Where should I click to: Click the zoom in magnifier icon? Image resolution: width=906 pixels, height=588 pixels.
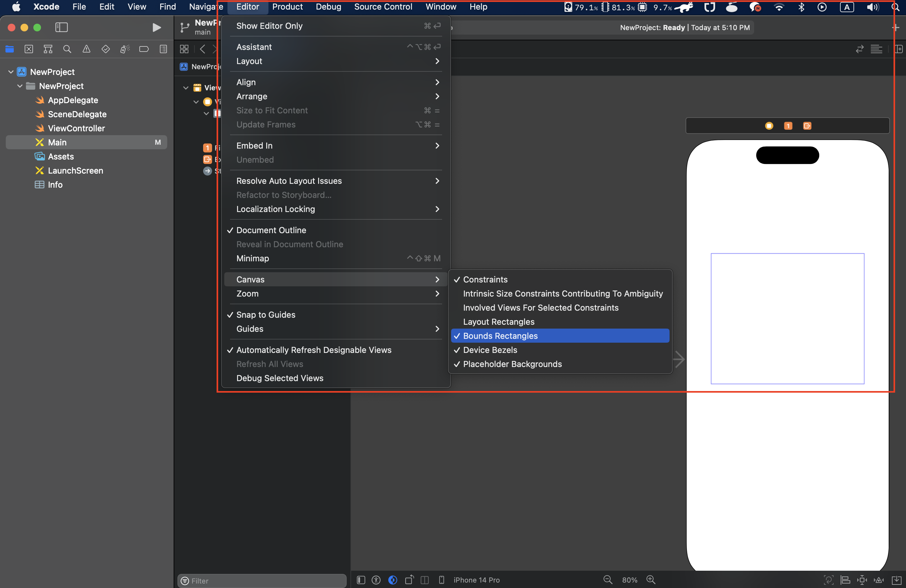pos(651,580)
